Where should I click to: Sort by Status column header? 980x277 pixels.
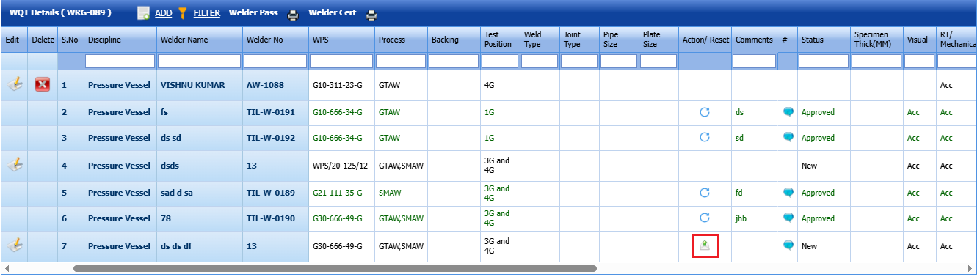[812, 40]
